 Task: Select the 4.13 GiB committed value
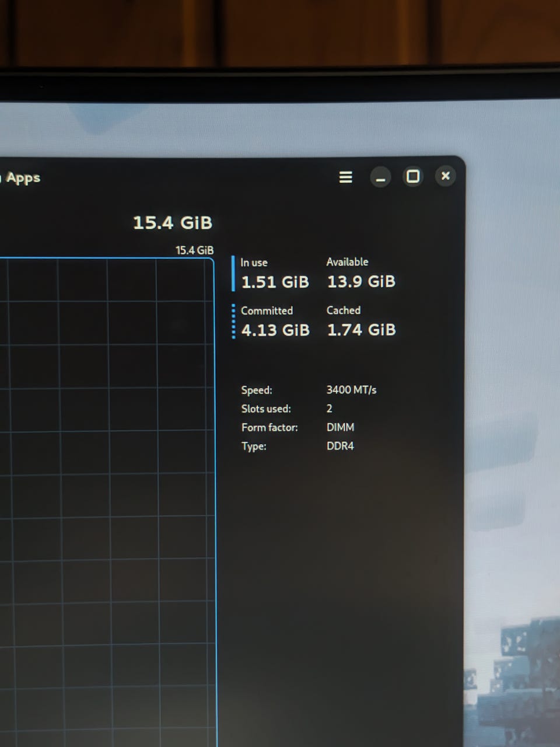click(x=275, y=330)
